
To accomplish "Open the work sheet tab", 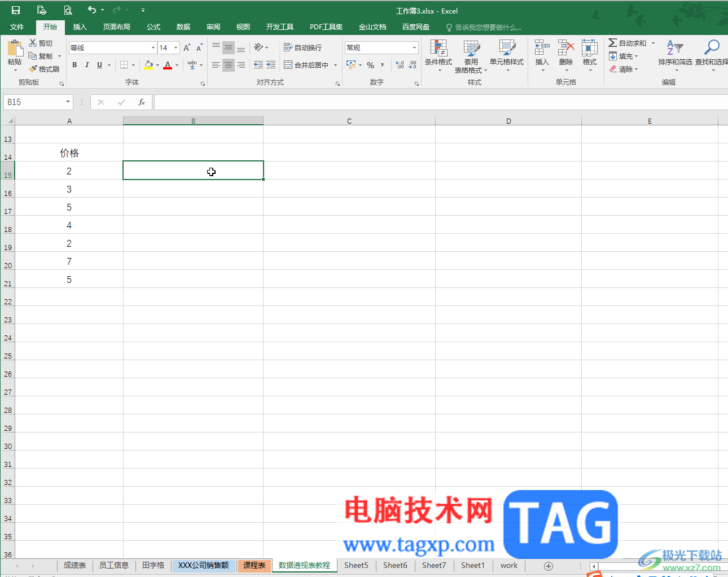I will click(509, 565).
